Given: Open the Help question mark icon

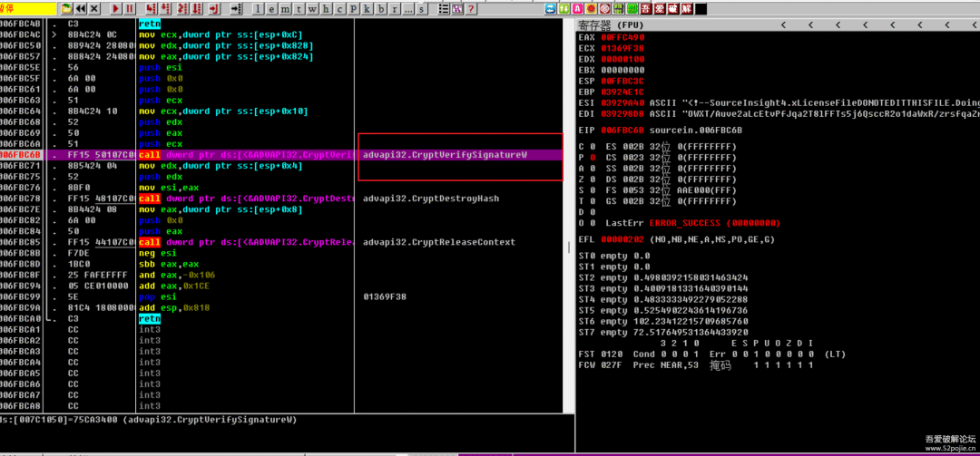Looking at the screenshot, I should coord(471,8).
